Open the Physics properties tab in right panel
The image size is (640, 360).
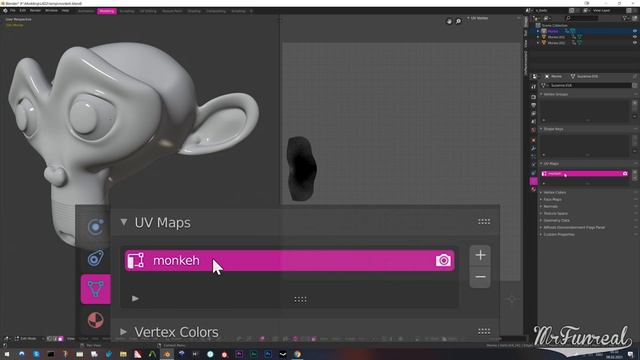(x=533, y=164)
